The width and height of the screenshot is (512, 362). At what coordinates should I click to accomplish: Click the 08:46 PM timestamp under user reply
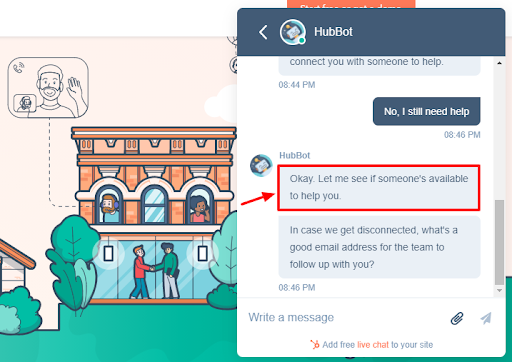coord(462,135)
